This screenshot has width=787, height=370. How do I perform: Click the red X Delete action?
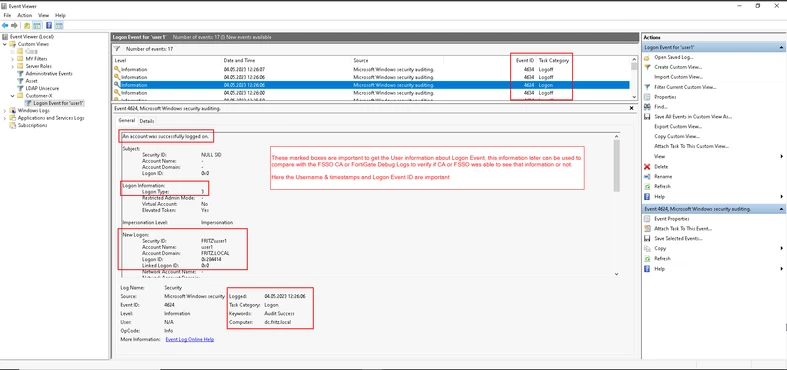(x=661, y=167)
